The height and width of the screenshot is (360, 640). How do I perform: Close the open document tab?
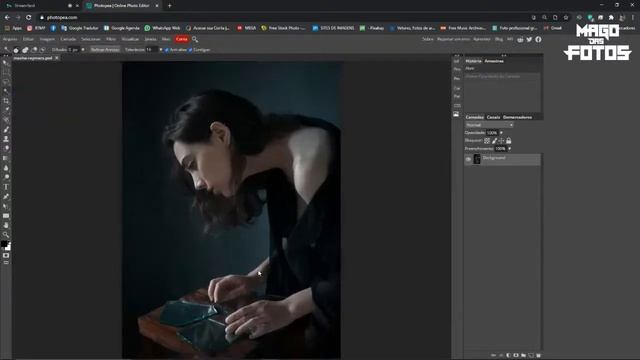click(57, 58)
